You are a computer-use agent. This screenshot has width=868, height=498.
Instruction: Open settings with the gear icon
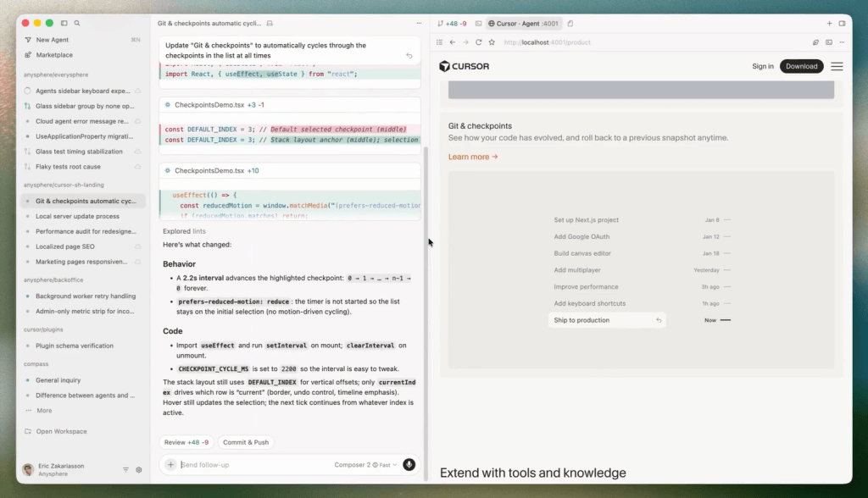point(139,469)
